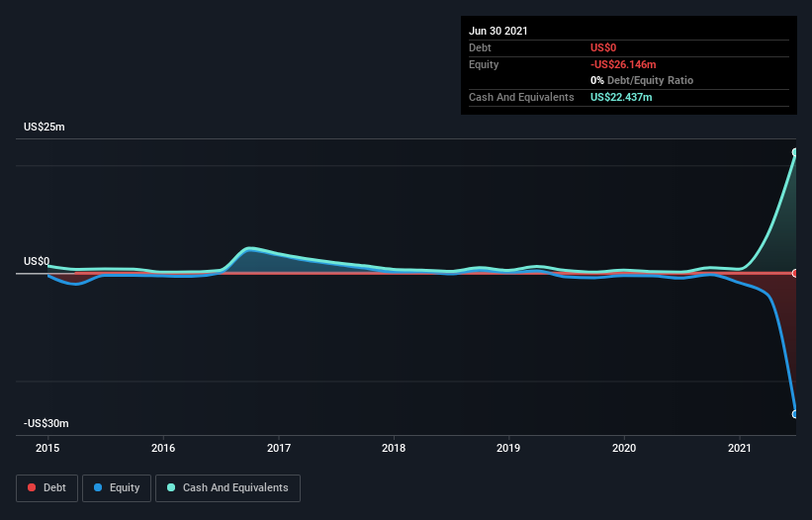Viewport: 812px width, 520px height.
Task: Click Cash And Equivalents tooltip row label
Action: click(521, 97)
